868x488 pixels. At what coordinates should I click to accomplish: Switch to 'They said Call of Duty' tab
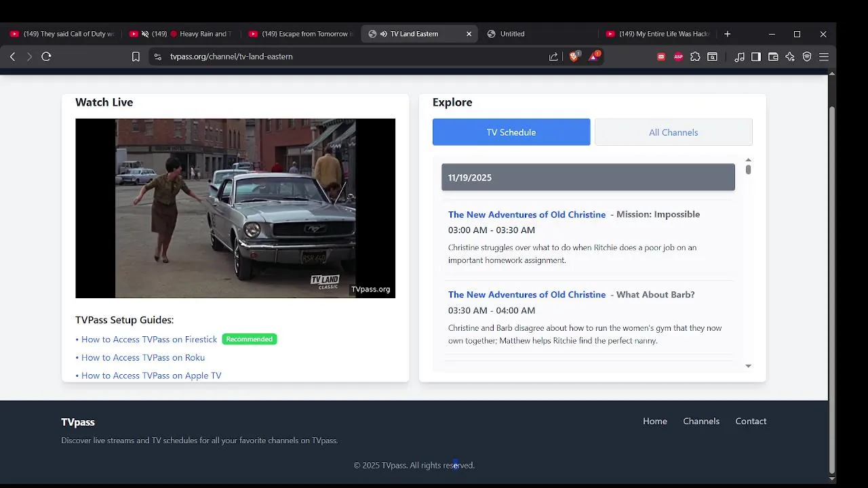click(62, 34)
